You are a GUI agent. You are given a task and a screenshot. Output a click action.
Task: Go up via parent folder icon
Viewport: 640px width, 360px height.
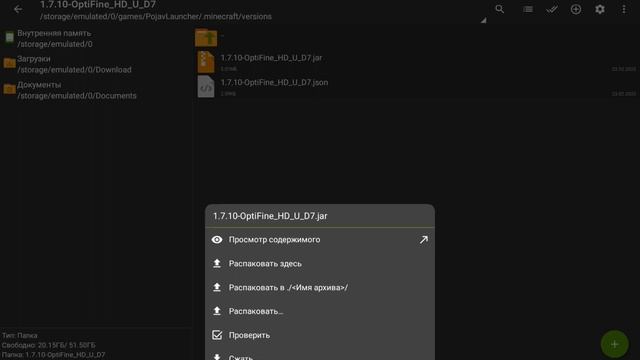[x=206, y=38]
